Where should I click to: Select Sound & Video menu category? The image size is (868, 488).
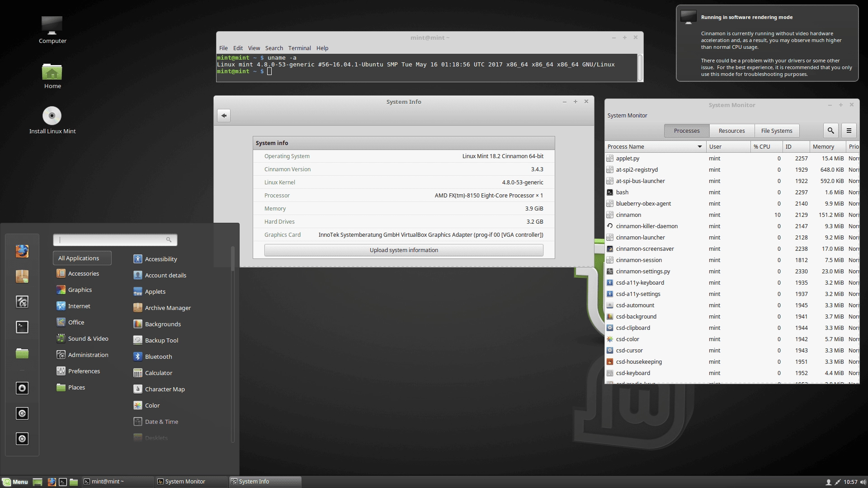coord(82,338)
